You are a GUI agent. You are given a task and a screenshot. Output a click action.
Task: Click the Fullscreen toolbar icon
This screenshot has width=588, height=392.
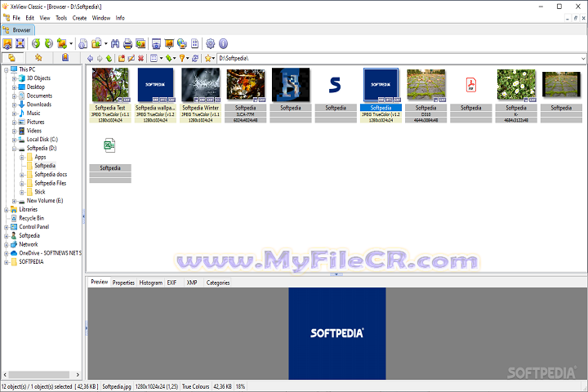(20, 43)
